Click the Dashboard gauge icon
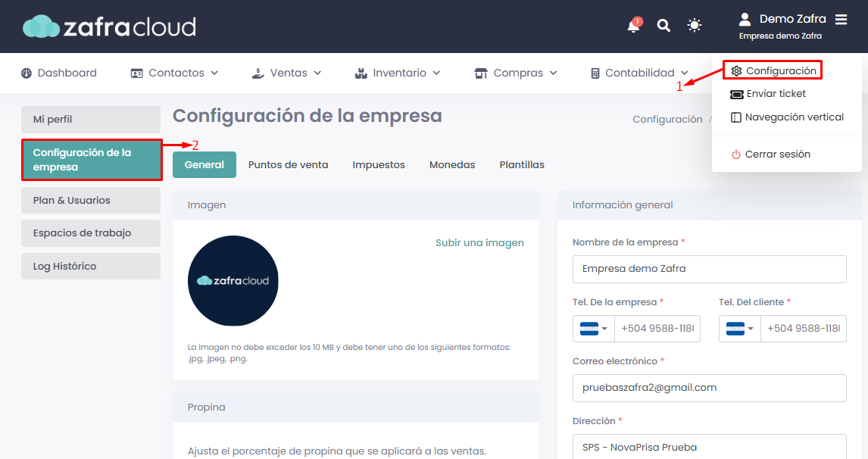The width and height of the screenshot is (868, 459). tap(27, 73)
